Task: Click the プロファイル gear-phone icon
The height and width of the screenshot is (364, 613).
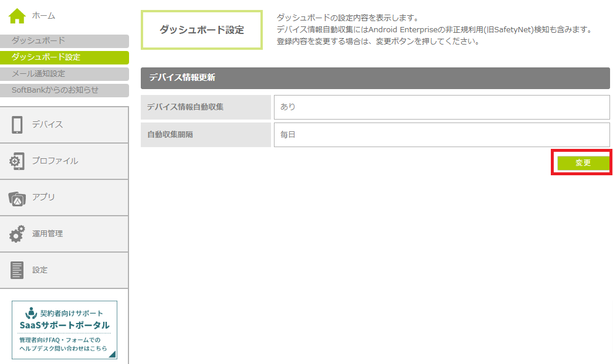Action: (x=17, y=161)
